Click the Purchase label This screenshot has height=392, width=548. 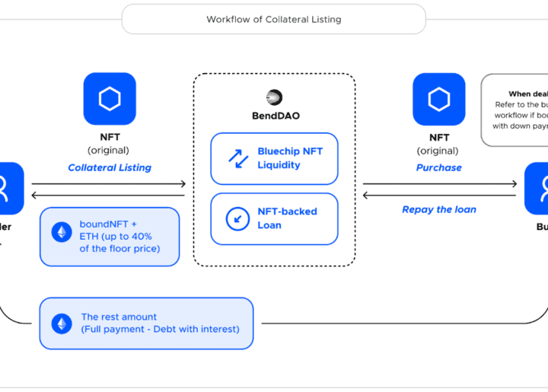point(438,167)
